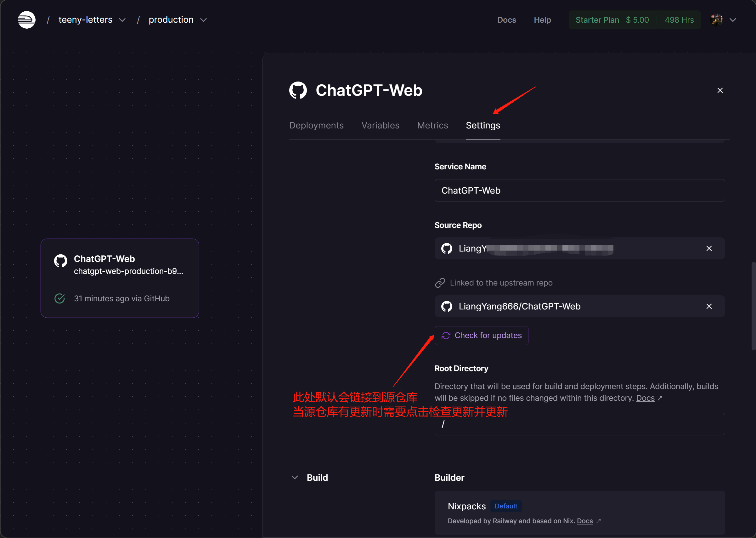The width and height of the screenshot is (756, 538).
Task: Switch to the Metrics tab
Action: point(432,125)
